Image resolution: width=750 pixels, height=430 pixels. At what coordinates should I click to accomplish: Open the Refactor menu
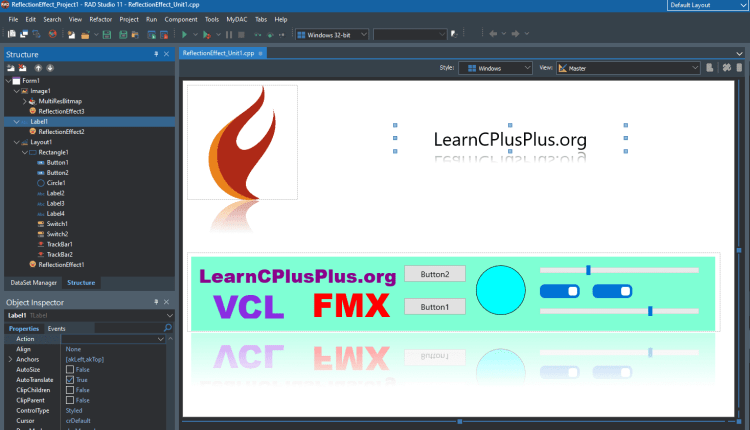[x=100, y=20]
